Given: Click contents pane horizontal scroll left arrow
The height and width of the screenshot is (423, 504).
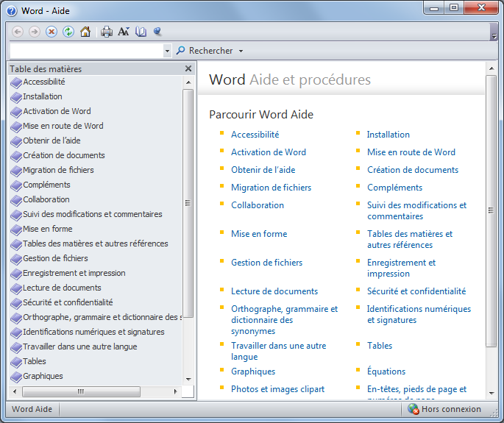Looking at the screenshot, I should click(x=15, y=391).
